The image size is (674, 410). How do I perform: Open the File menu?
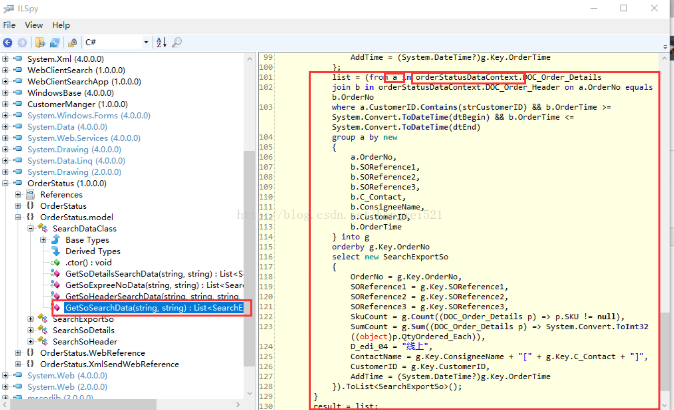click(x=9, y=25)
